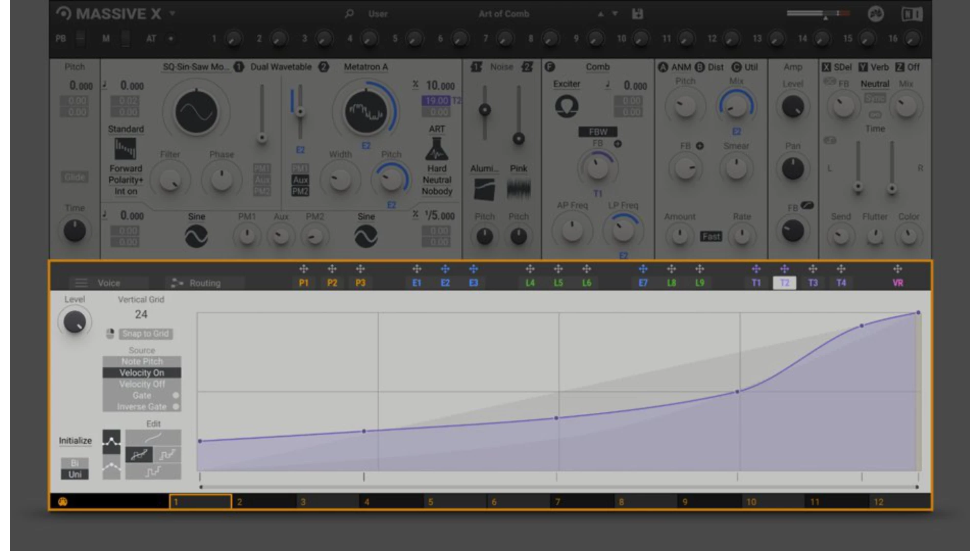980x551 pixels.
Task: Toggle the Glide button
Action: point(75,177)
